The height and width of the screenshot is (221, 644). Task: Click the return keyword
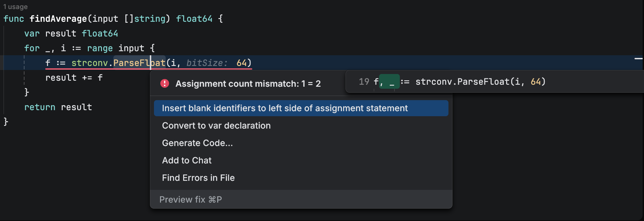coord(40,107)
